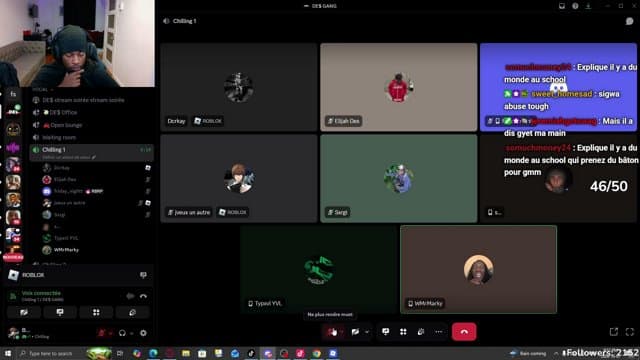Select Sergi video tile
Image resolution: width=640 pixels, height=360 pixels.
click(399, 179)
